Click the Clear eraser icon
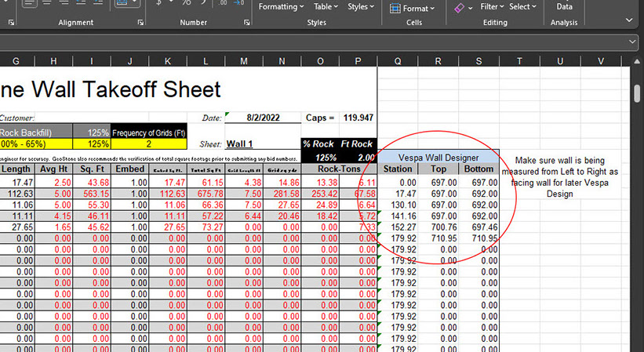The width and height of the screenshot is (644, 352). pos(459,8)
